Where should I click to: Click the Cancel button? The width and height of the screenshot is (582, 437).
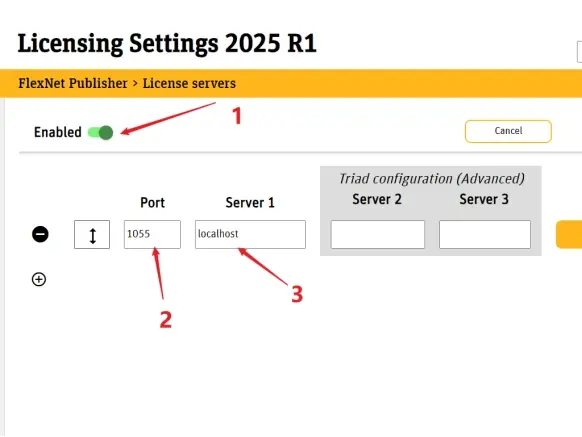(x=508, y=131)
